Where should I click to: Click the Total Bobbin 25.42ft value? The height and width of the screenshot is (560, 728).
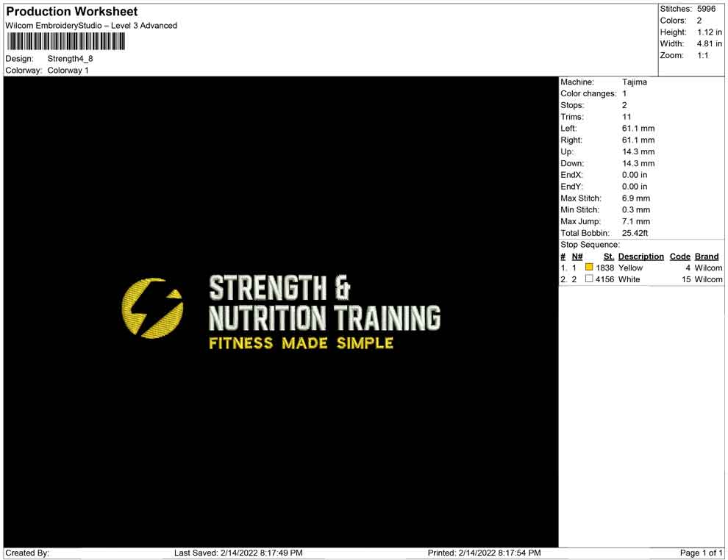634,233
